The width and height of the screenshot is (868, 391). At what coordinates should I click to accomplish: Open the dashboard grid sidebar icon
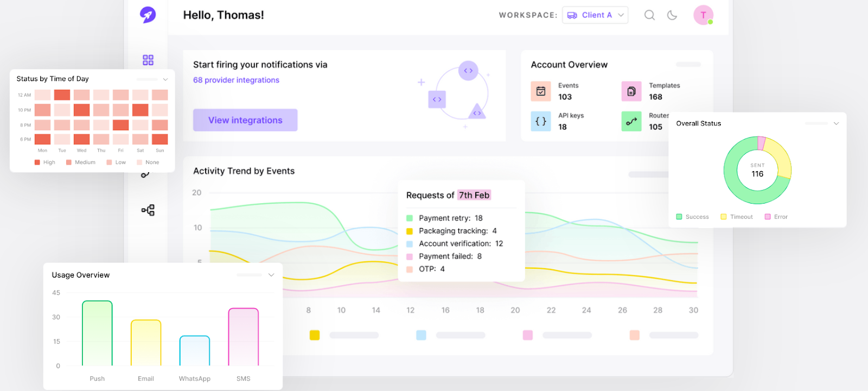[x=148, y=60]
